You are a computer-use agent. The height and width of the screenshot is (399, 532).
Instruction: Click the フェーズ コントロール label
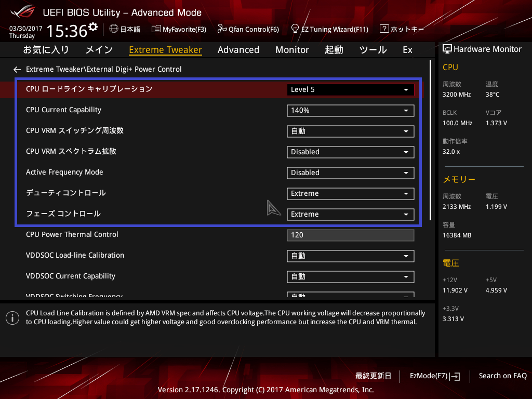pos(63,214)
